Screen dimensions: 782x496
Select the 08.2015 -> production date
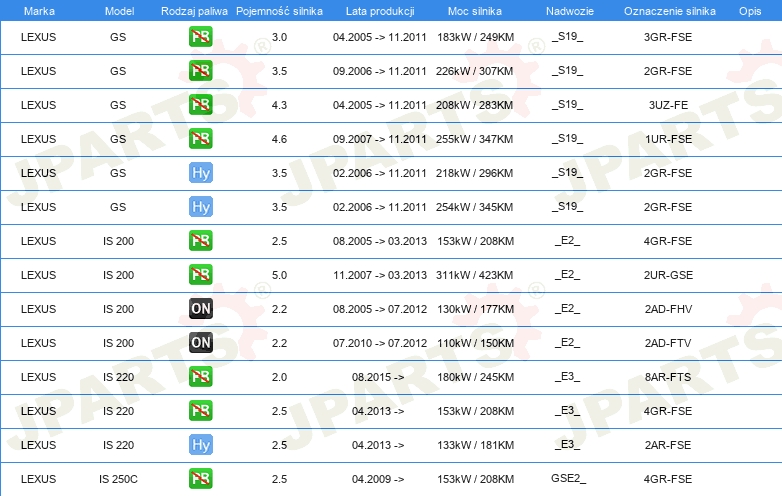(x=378, y=377)
